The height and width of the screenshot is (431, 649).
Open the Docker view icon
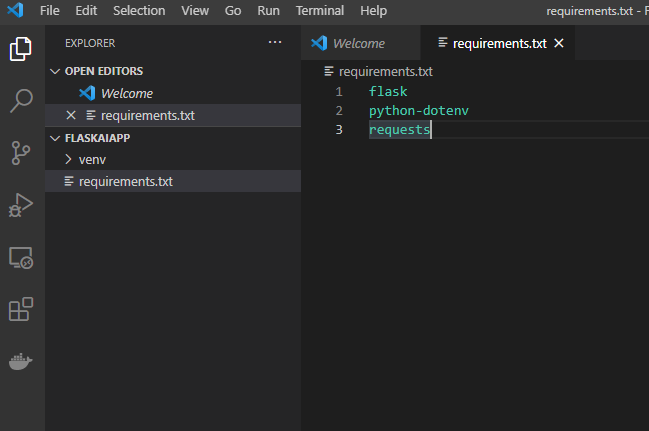pyautogui.click(x=21, y=361)
